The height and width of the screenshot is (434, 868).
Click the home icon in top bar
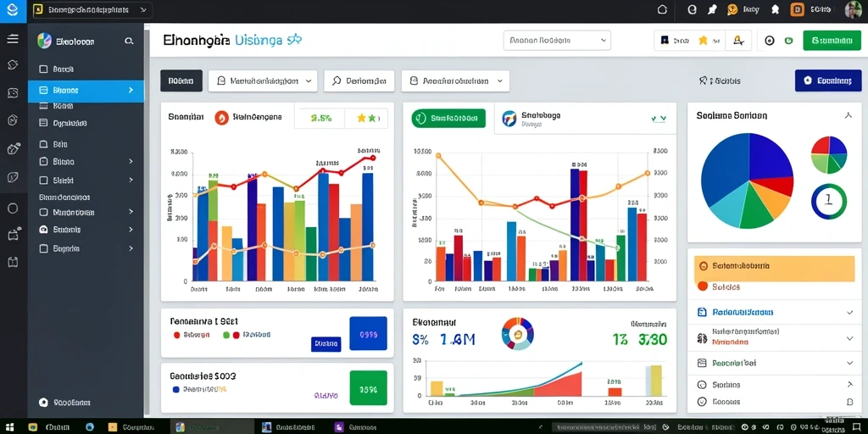[x=662, y=9]
